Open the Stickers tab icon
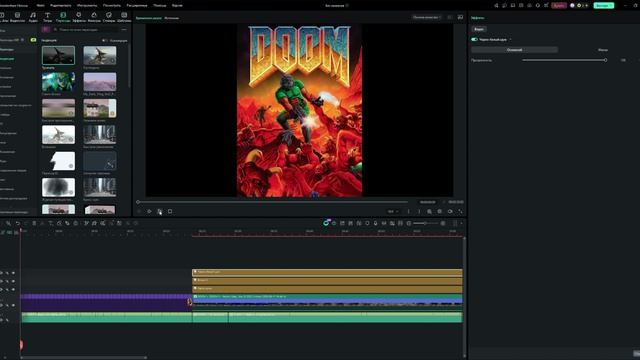Image resolution: width=640 pixels, height=360 pixels. coord(109,16)
